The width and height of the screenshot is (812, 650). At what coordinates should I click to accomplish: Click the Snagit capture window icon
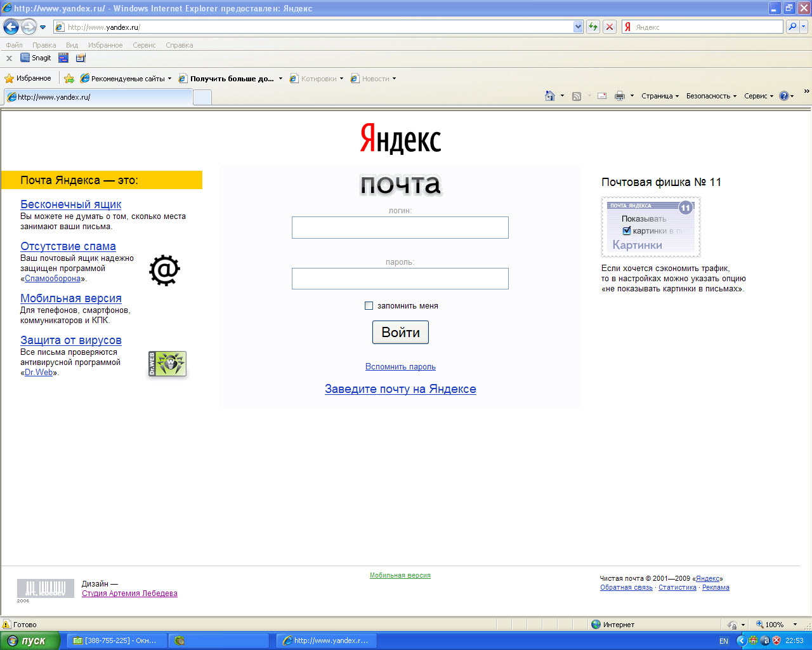coord(63,58)
